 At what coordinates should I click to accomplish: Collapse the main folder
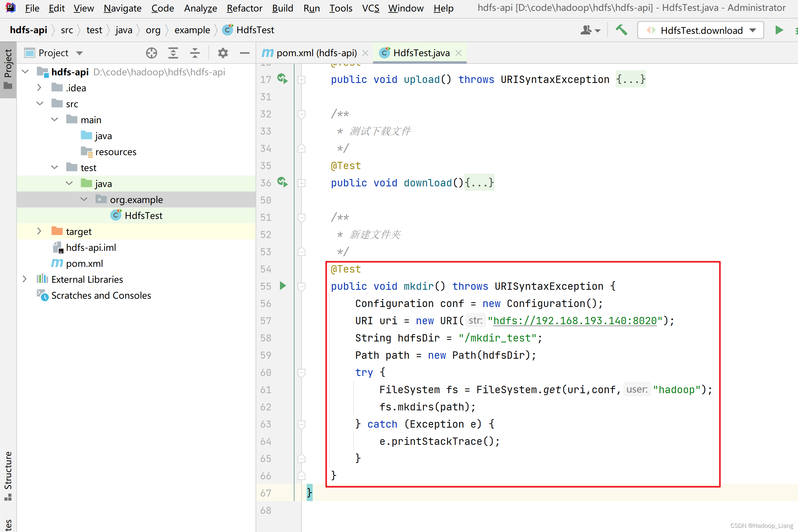coord(55,119)
